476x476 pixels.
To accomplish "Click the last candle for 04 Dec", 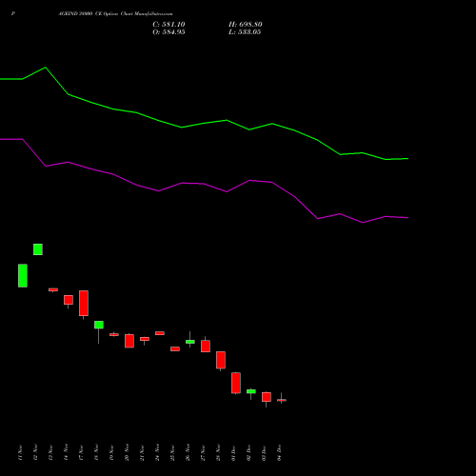I will pos(282,400).
